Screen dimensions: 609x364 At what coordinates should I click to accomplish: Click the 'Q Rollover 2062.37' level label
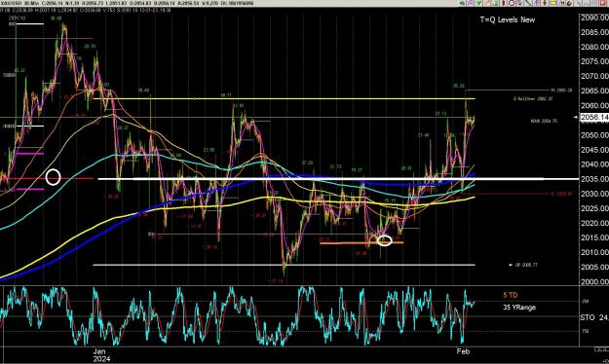click(x=533, y=98)
